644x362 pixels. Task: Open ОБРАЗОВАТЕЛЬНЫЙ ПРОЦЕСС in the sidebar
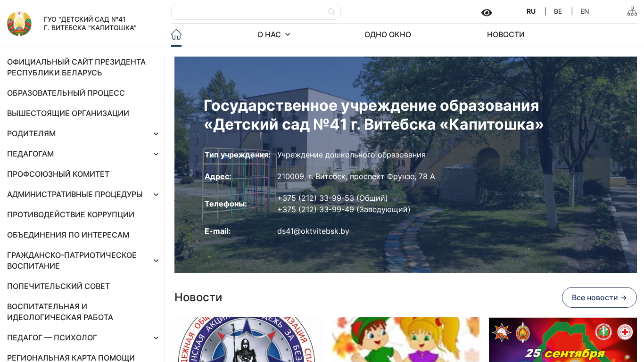pyautogui.click(x=66, y=93)
